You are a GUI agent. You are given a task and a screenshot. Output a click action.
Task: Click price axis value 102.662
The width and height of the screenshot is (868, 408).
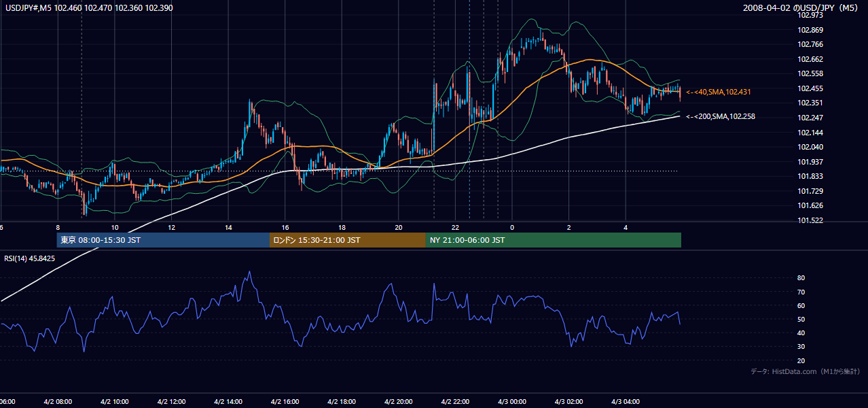point(812,59)
